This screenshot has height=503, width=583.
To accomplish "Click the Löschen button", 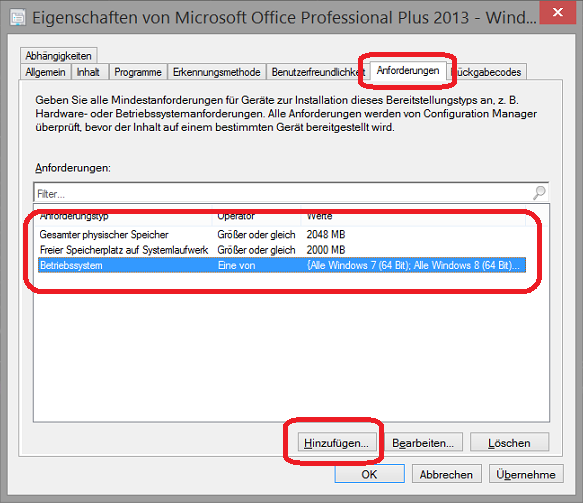I will pyautogui.click(x=509, y=443).
